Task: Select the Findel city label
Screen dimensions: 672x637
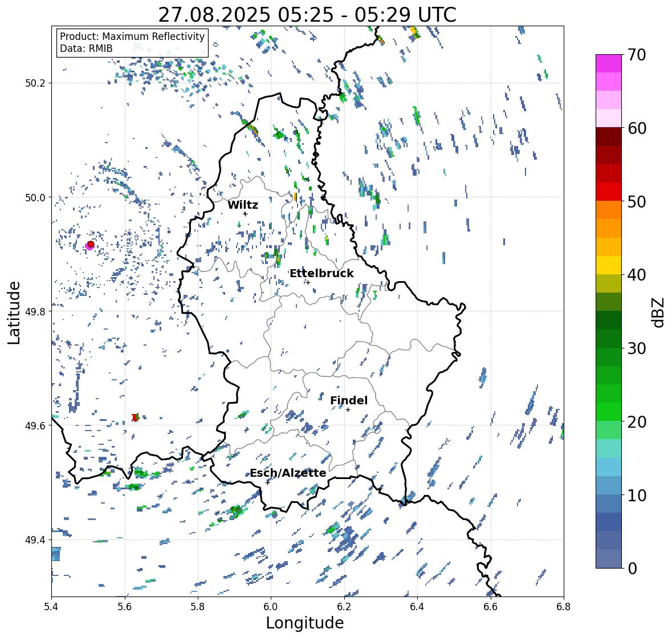Action: 349,400
